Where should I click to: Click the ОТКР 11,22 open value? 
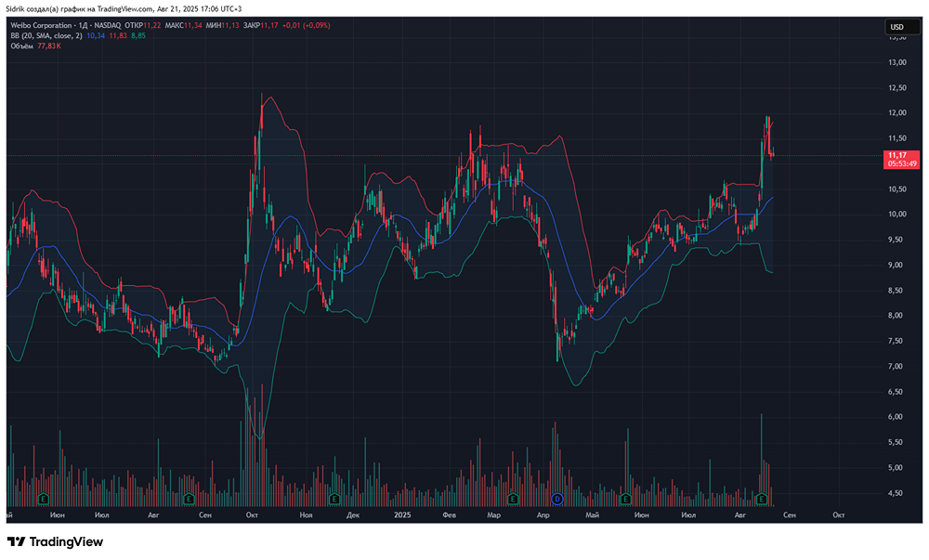click(143, 25)
